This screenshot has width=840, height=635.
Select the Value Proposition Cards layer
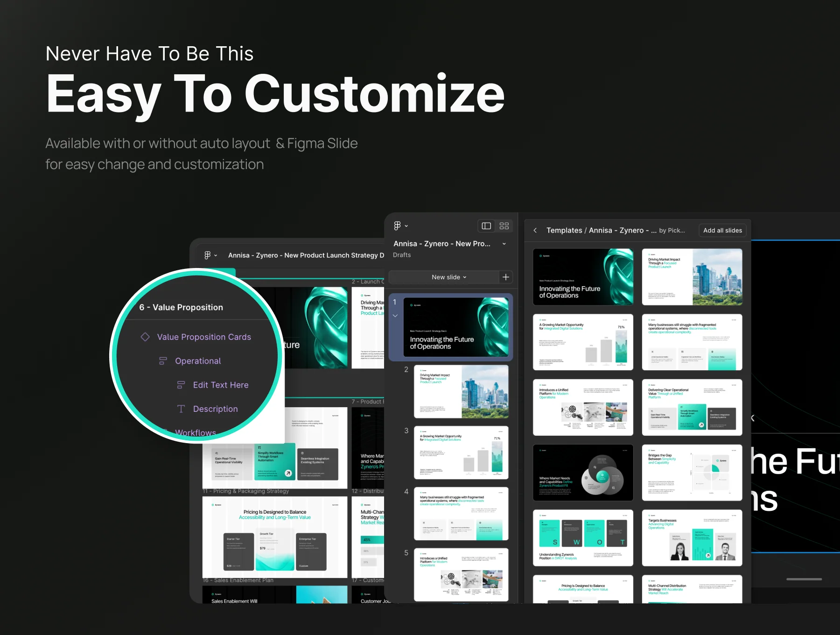204,337
